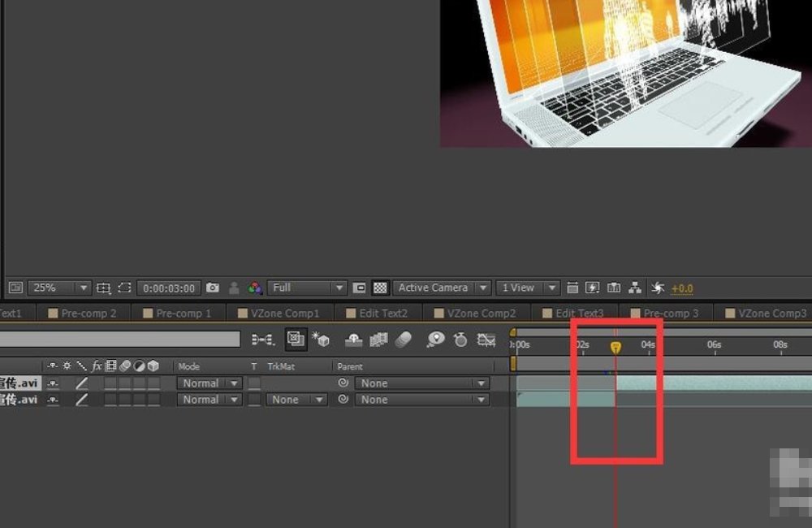Click the snapshot camera icon
The image size is (812, 528).
(x=213, y=288)
